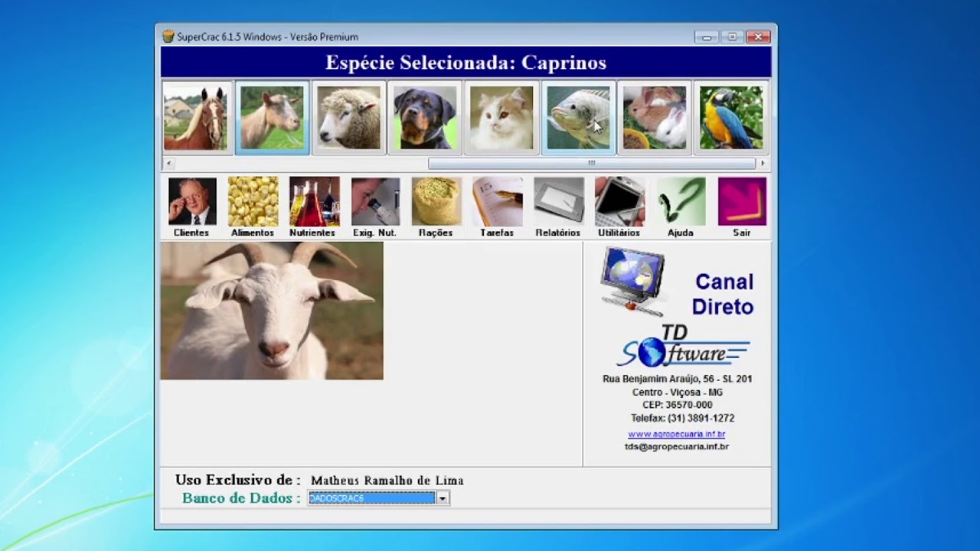Minimize the SuperCrac window
The height and width of the screenshot is (551, 980).
pyautogui.click(x=706, y=37)
